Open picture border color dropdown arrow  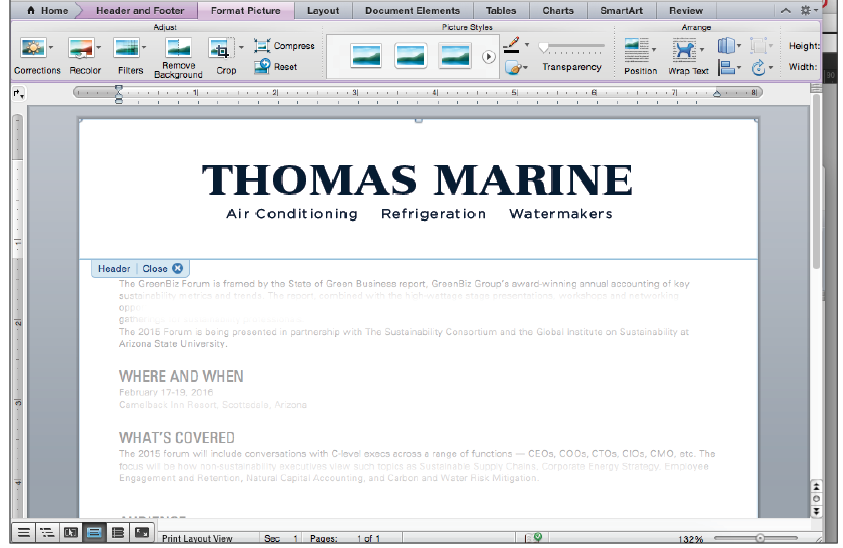526,45
